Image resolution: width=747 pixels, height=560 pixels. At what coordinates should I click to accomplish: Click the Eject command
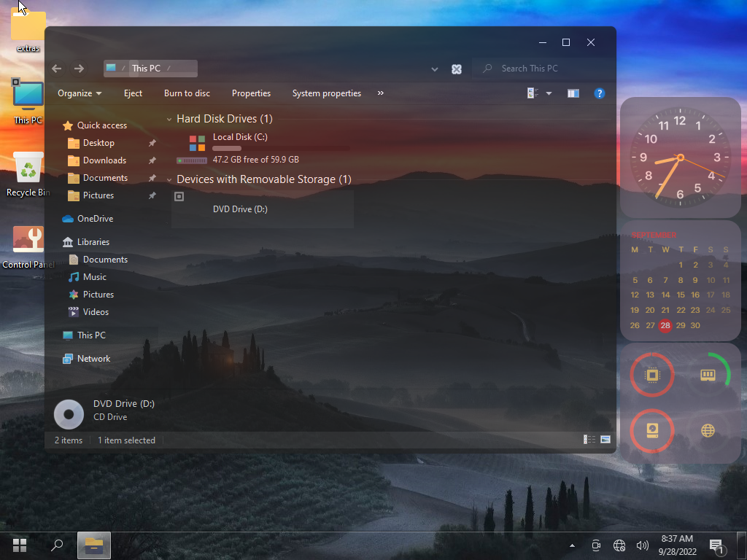133,93
